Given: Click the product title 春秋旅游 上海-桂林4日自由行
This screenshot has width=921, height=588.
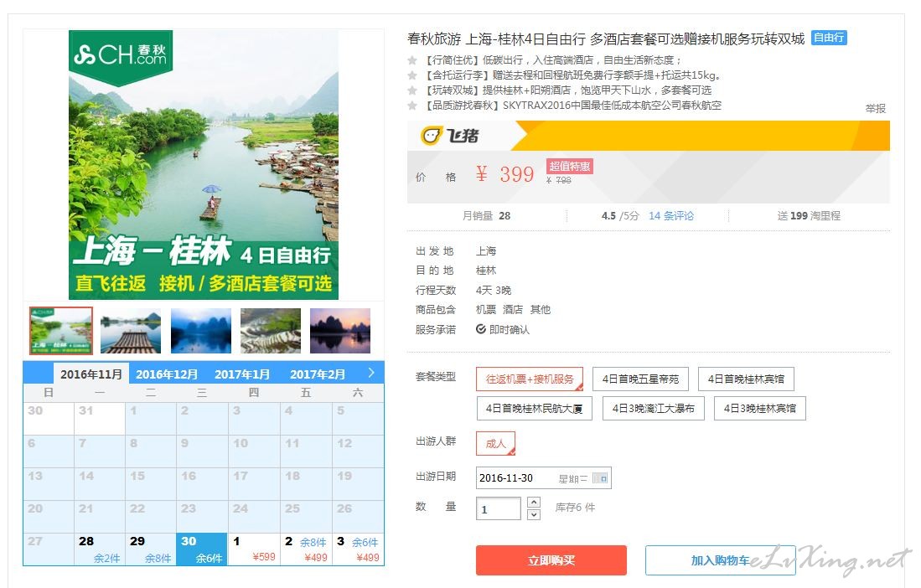Looking at the screenshot, I should 606,39.
